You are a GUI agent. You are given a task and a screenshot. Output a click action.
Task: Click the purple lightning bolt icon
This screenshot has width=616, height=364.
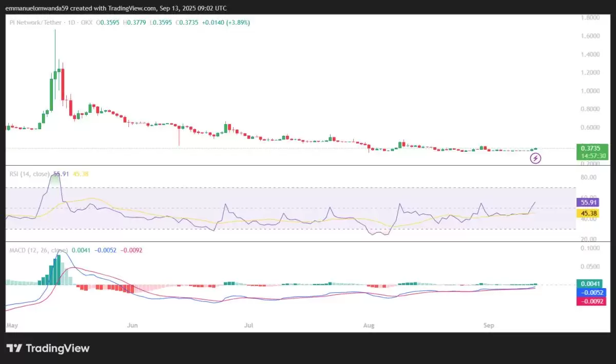pos(535,158)
